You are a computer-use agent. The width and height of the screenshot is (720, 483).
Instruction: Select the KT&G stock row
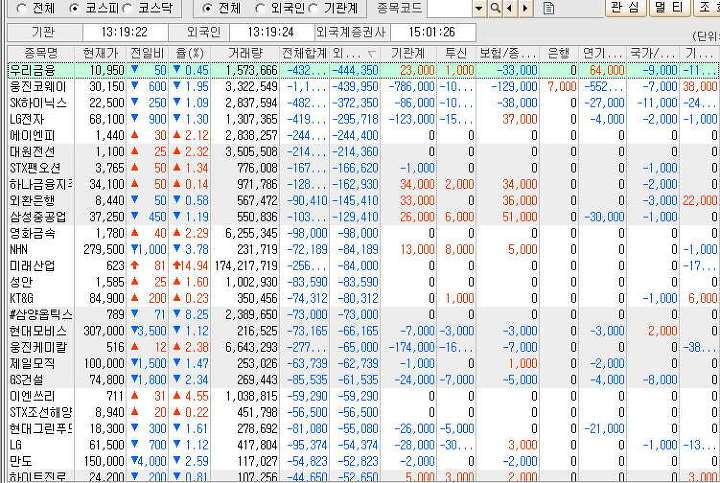pyautogui.click(x=363, y=298)
